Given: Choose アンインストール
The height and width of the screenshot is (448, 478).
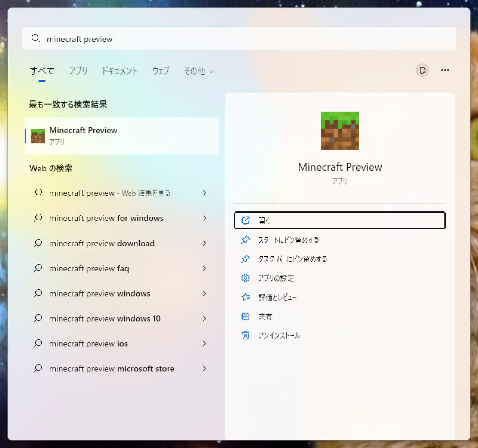Looking at the screenshot, I should [340, 335].
